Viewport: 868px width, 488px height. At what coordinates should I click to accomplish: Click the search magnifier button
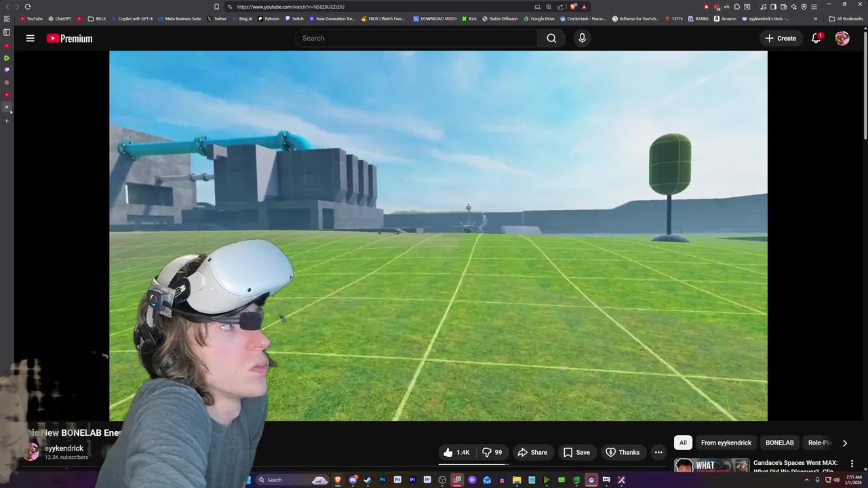[551, 39]
